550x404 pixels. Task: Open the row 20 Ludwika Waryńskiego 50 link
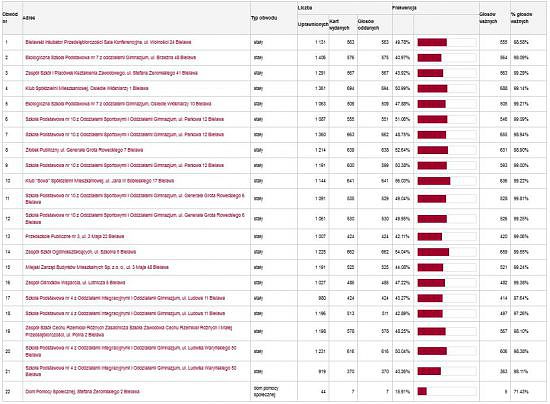(131, 351)
